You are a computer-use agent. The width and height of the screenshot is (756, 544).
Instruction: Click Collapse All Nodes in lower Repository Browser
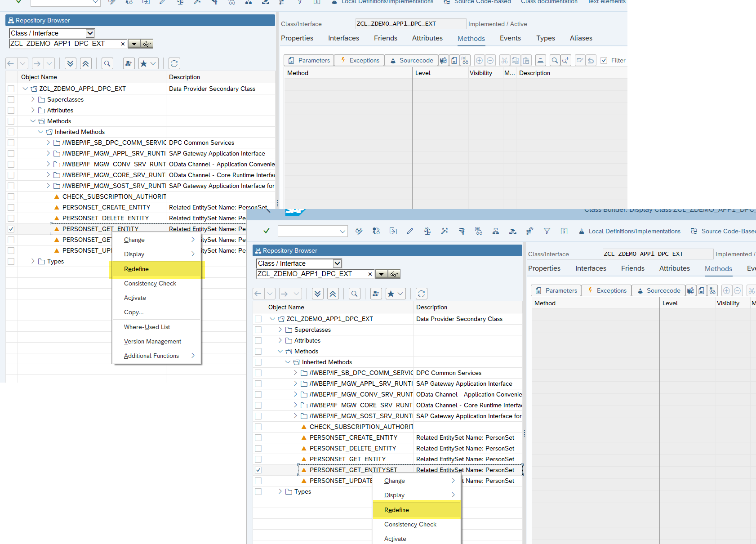coord(333,294)
